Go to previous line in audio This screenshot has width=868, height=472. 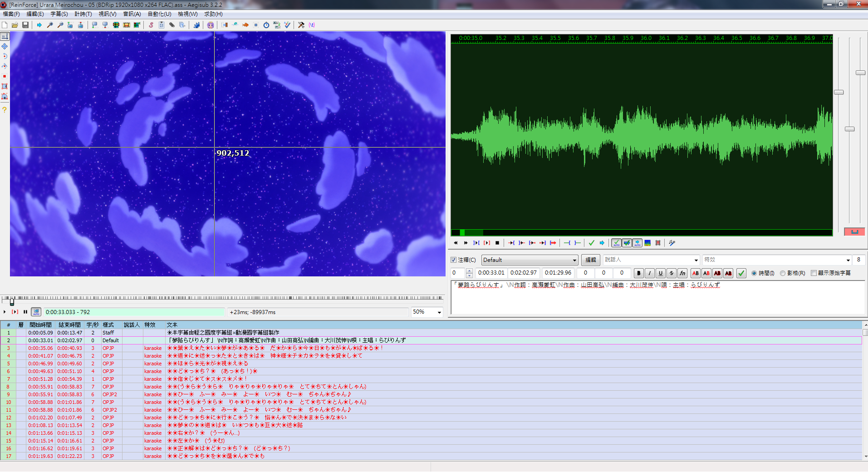[x=456, y=243]
